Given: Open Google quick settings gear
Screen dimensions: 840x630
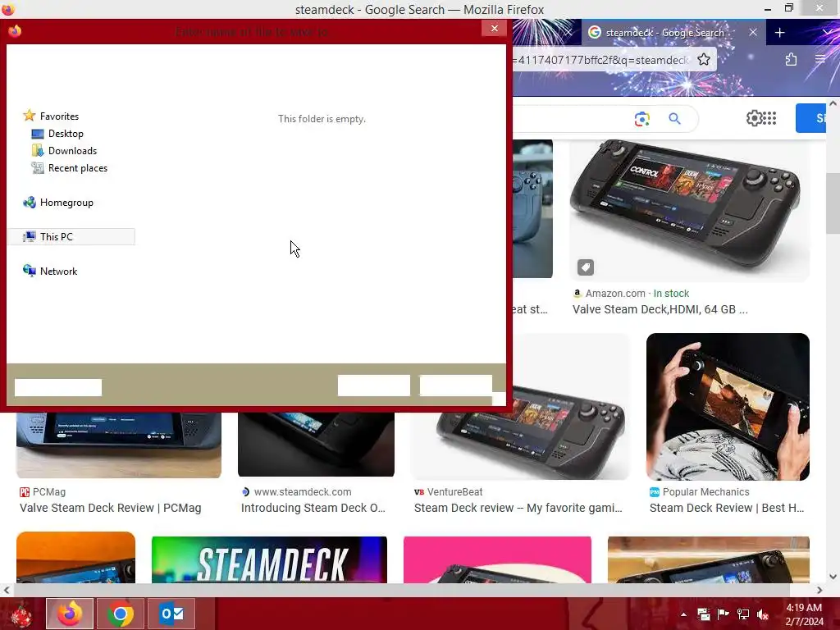Looking at the screenshot, I should (x=755, y=118).
